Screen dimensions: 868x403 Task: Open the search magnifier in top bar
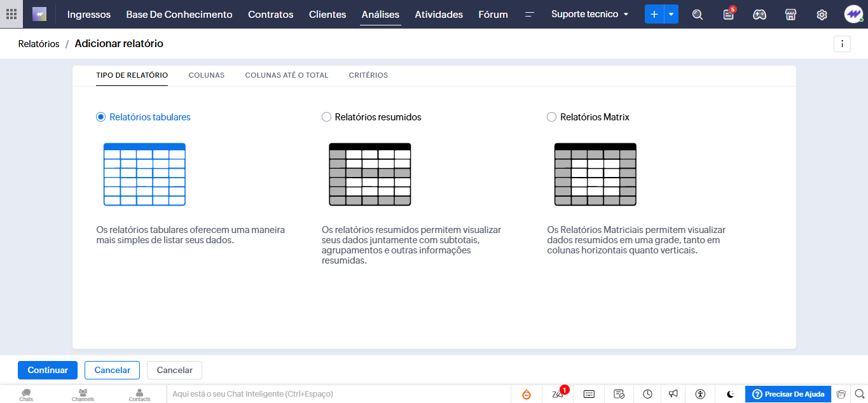pos(698,15)
